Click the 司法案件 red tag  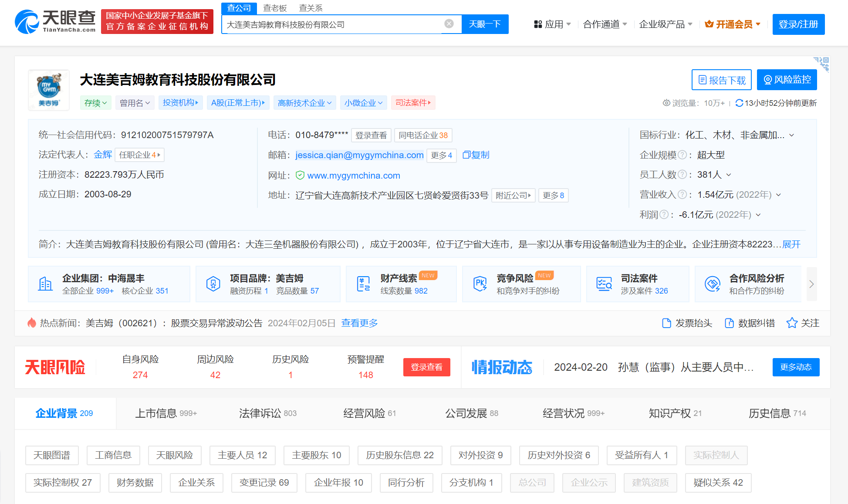tap(413, 103)
